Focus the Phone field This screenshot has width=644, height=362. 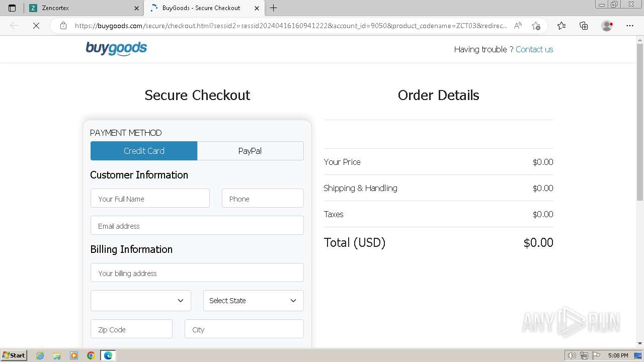point(263,198)
